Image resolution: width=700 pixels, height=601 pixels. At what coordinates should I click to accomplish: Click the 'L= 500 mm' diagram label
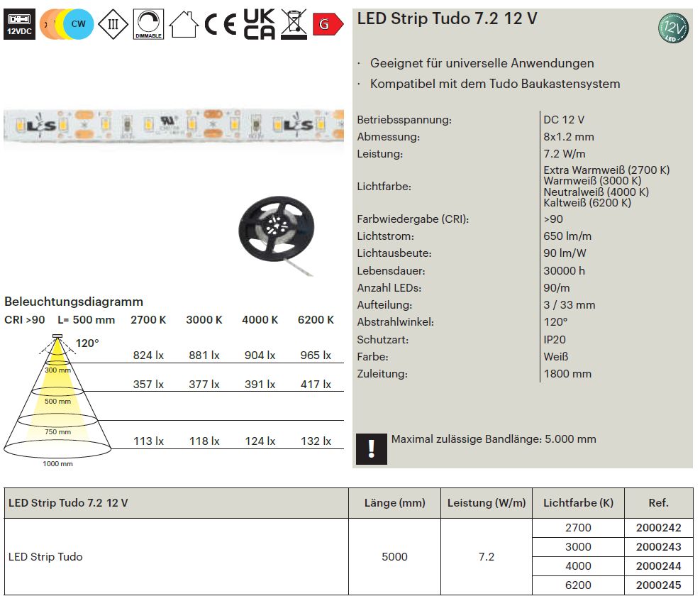point(86,320)
